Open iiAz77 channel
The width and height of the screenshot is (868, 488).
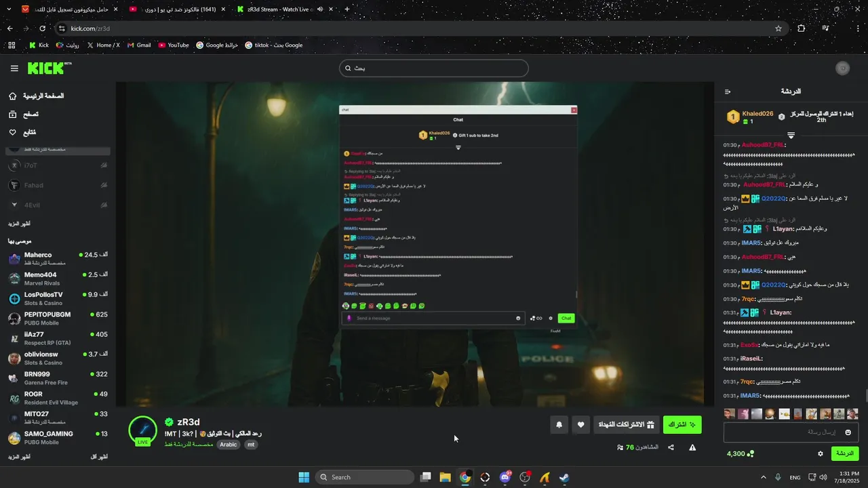pyautogui.click(x=58, y=338)
